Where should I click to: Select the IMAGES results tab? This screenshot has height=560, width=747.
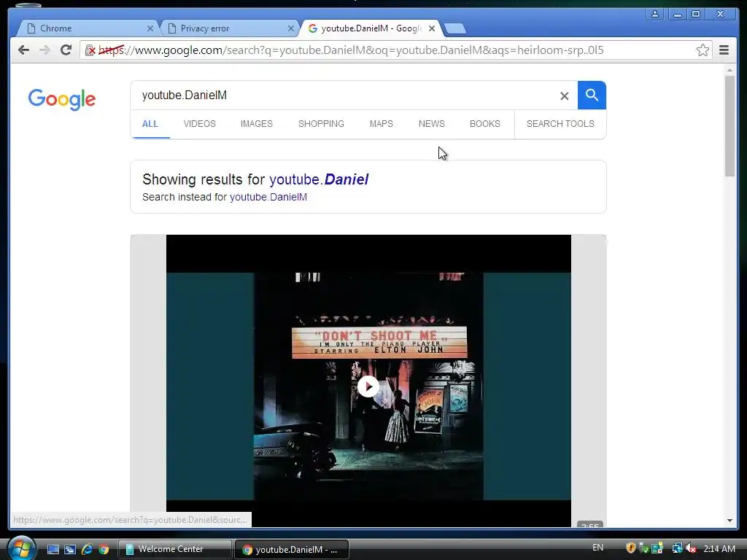click(256, 124)
